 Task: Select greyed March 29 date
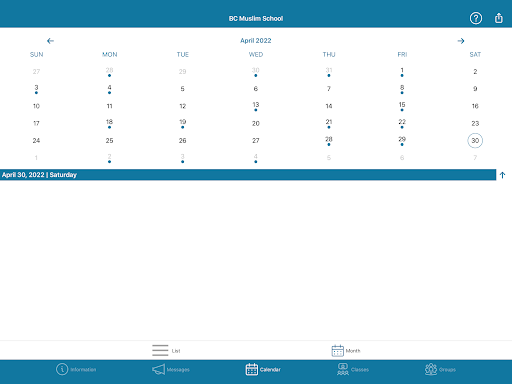(x=182, y=71)
